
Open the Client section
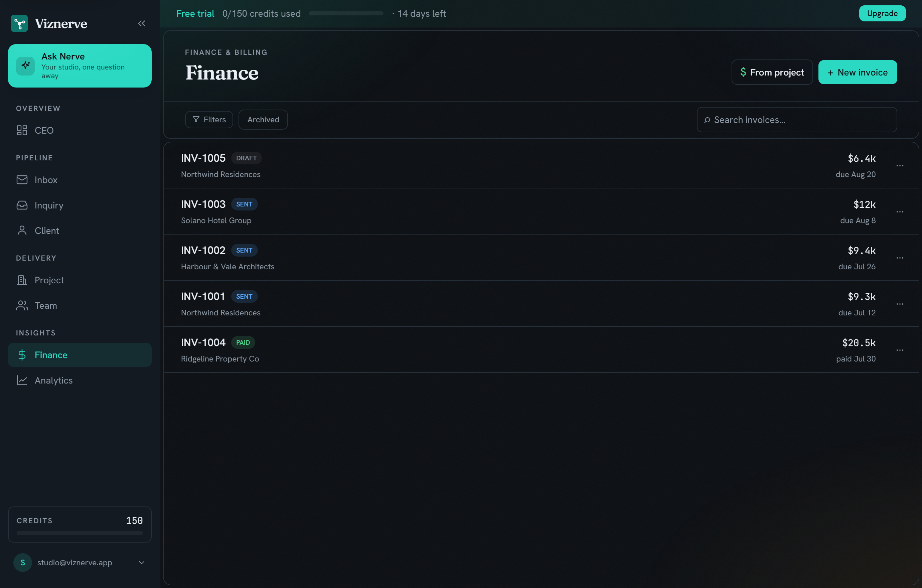click(x=80, y=231)
